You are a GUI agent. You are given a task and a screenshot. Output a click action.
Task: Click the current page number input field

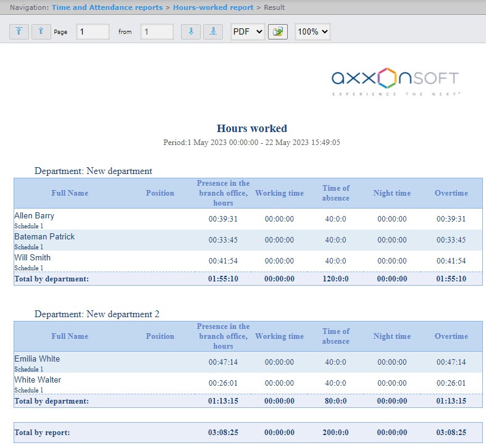point(93,31)
